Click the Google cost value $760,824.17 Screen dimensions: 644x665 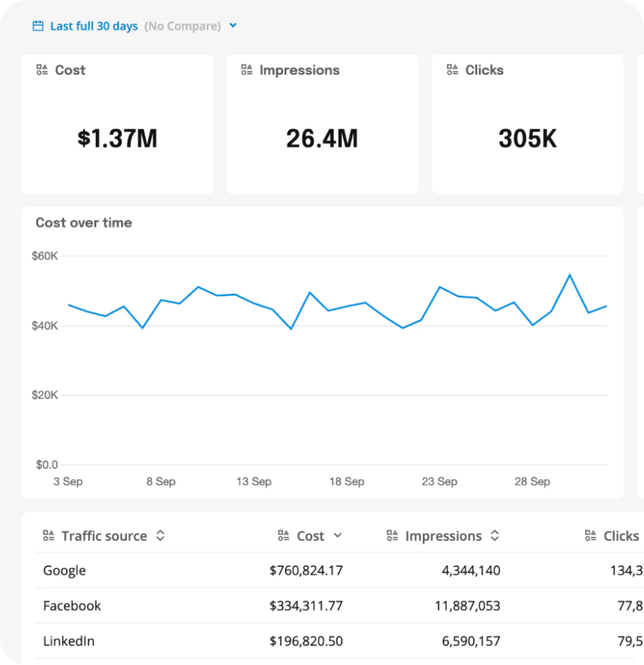[x=306, y=571]
